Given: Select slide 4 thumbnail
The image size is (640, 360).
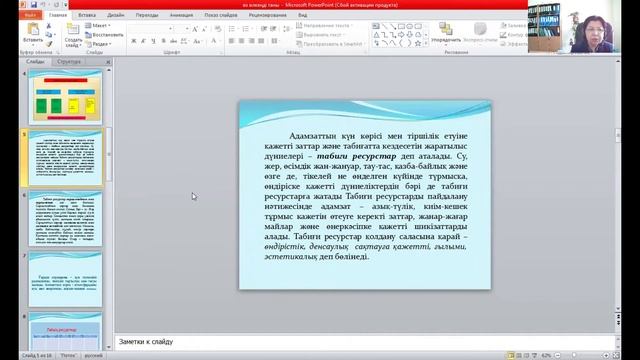Looking at the screenshot, I should (65, 96).
